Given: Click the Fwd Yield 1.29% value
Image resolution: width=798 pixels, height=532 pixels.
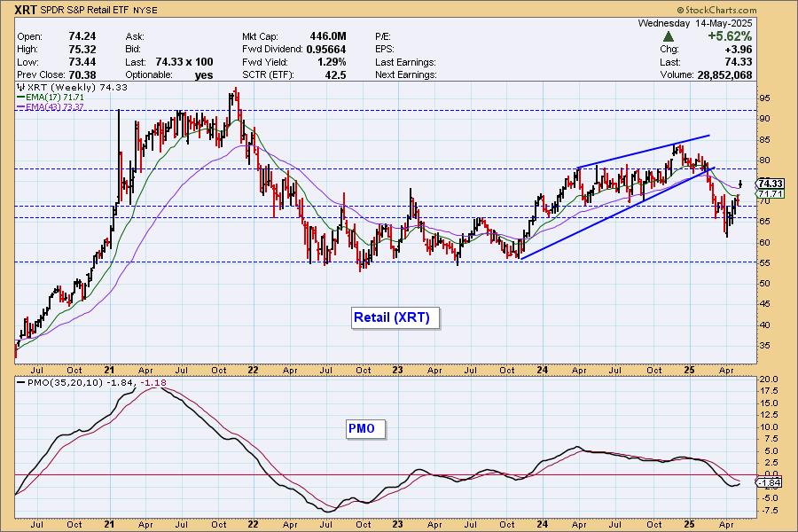Looking at the screenshot, I should (x=332, y=62).
